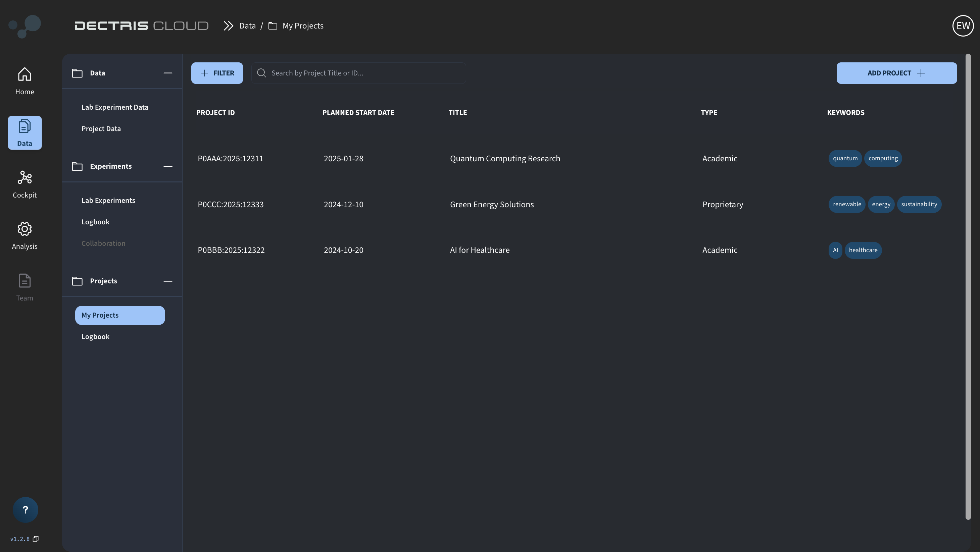This screenshot has height=552, width=980.
Task: Select Lab Experiments in side panel
Action: tap(108, 200)
